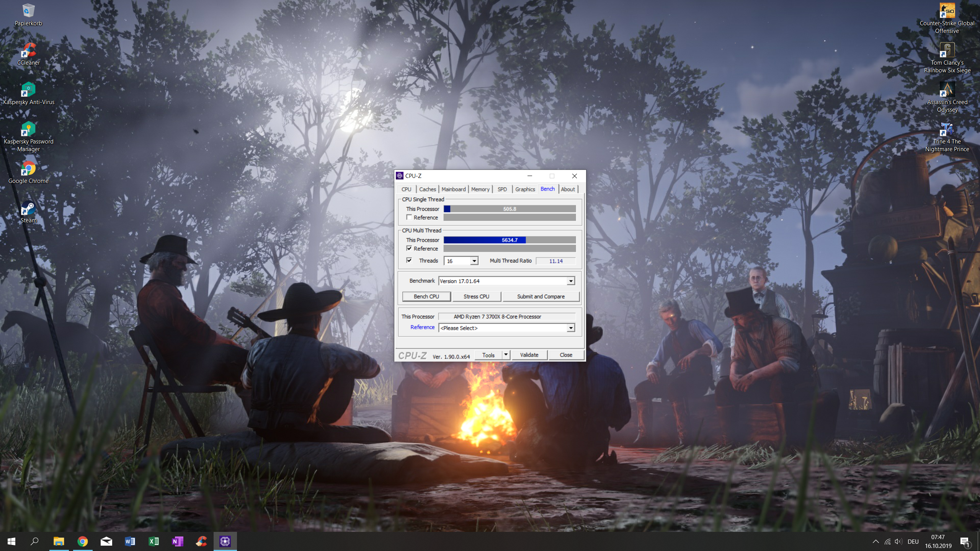
Task: Enable Single Thread Reference checkbox
Action: coord(409,217)
